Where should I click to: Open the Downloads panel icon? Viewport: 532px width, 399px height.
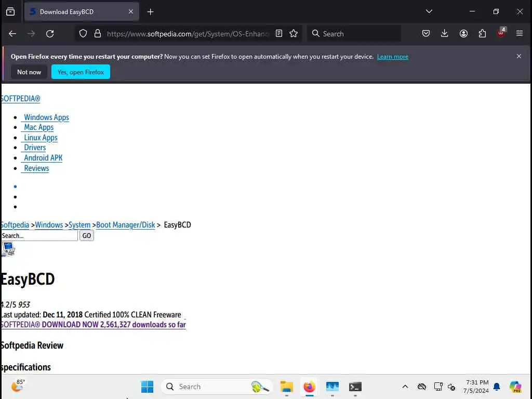(x=445, y=34)
